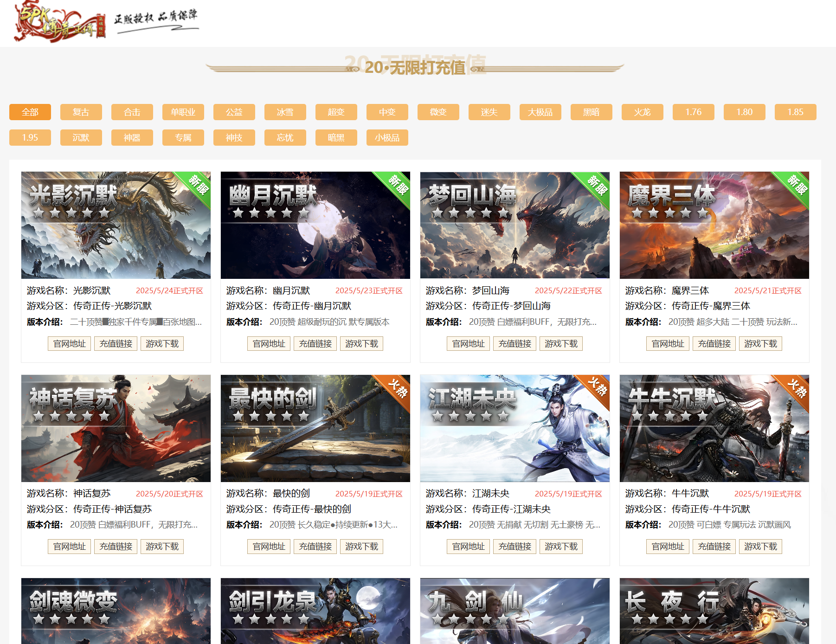Image resolution: width=836 pixels, height=644 pixels.
Task: Select the 复古 category filter
Action: coord(81,112)
